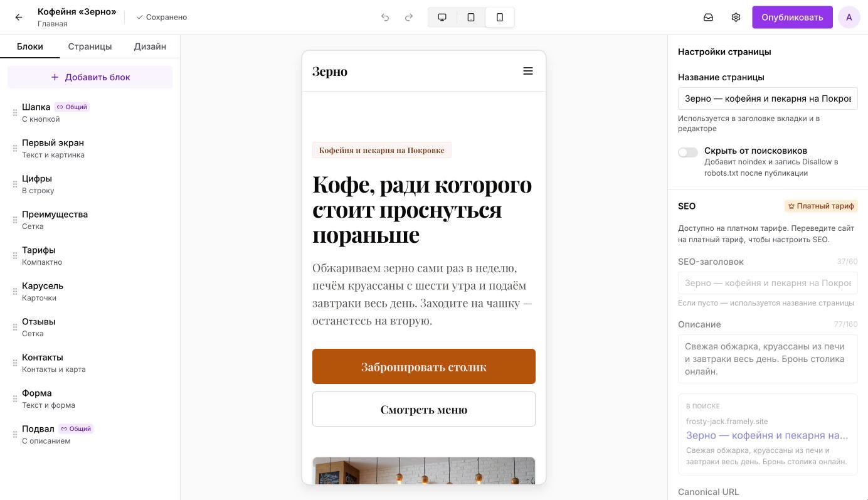Grab the drag handle for Форма block
The height and width of the screenshot is (500, 868).
pyautogui.click(x=15, y=399)
